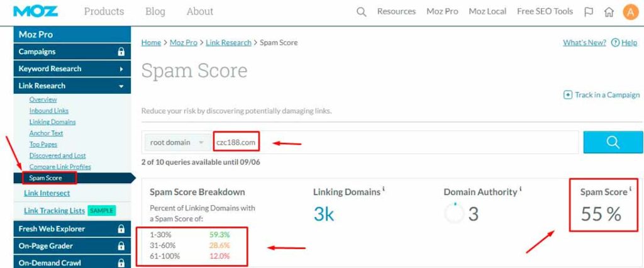
Task: Click the Fresh Web Explorer lock icon
Action: coord(121,229)
